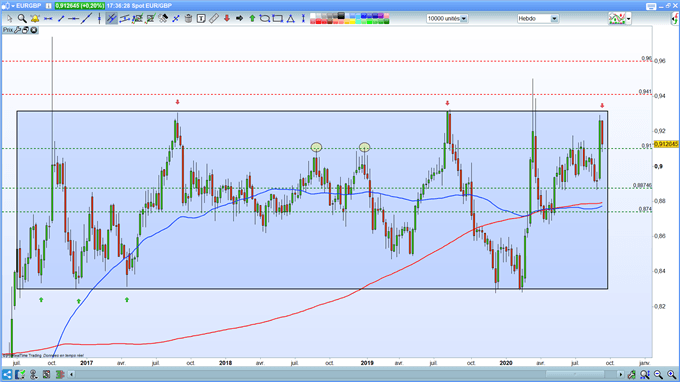This screenshot has height=382, width=680.
Task: Activate the magnifying glass zoom tool
Action: coord(22,19)
